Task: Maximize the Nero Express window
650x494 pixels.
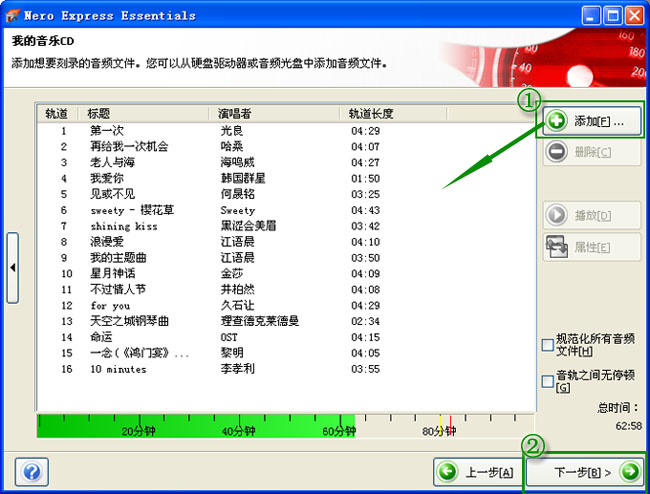Action: tap(613, 16)
